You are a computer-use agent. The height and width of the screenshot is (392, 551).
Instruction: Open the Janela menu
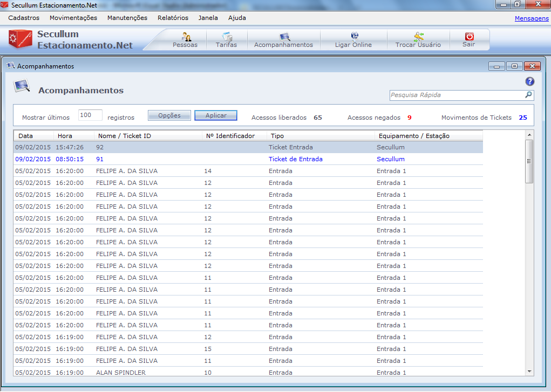click(208, 18)
